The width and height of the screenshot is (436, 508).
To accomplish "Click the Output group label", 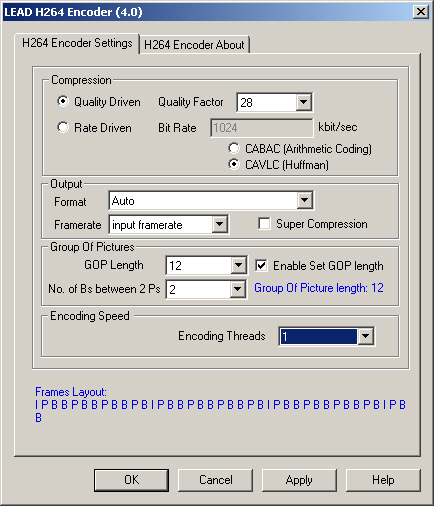I will 66,184.
